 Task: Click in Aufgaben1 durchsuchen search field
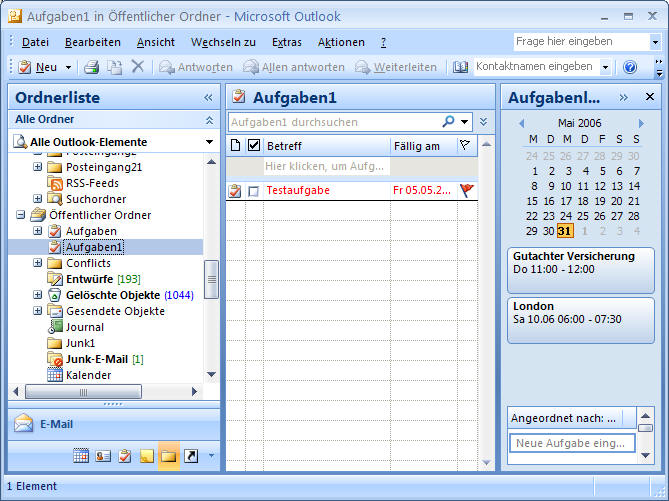(335, 122)
